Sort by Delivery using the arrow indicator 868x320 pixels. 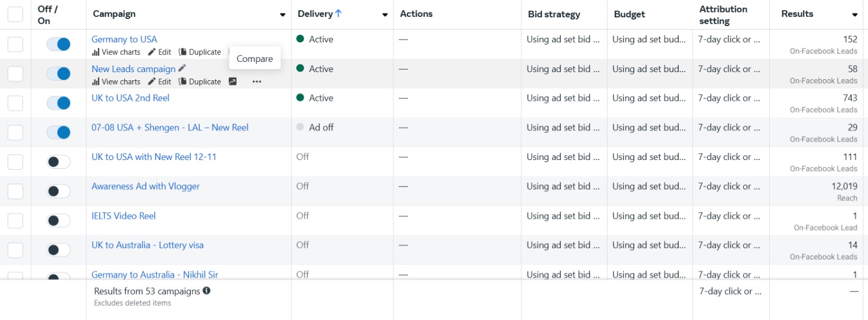(339, 14)
